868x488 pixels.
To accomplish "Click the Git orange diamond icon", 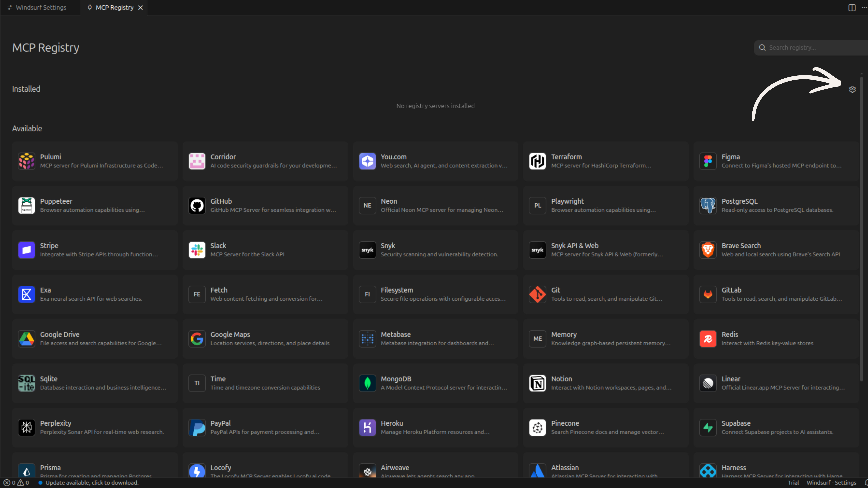I will coord(537,294).
